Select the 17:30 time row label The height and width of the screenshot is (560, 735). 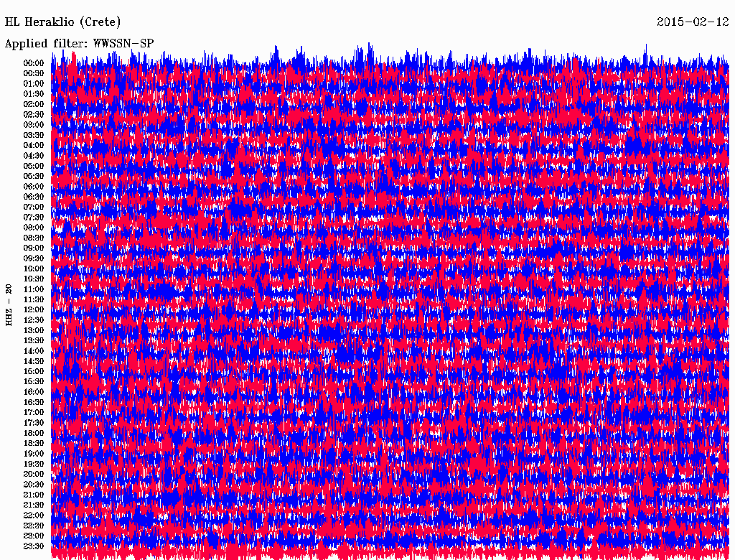click(34, 423)
